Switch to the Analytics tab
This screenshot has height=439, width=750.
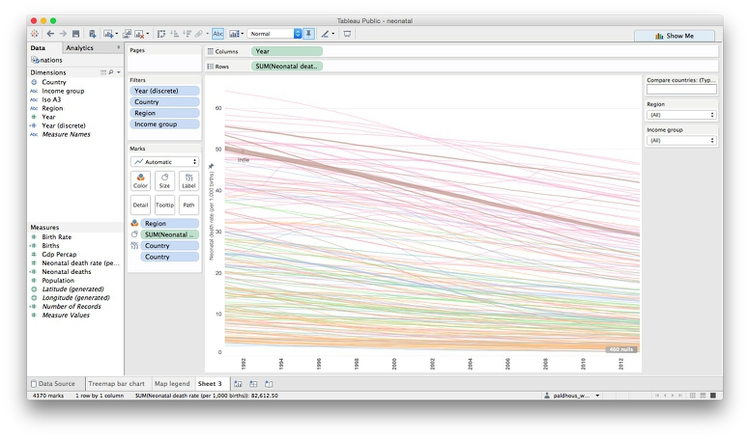(80, 48)
